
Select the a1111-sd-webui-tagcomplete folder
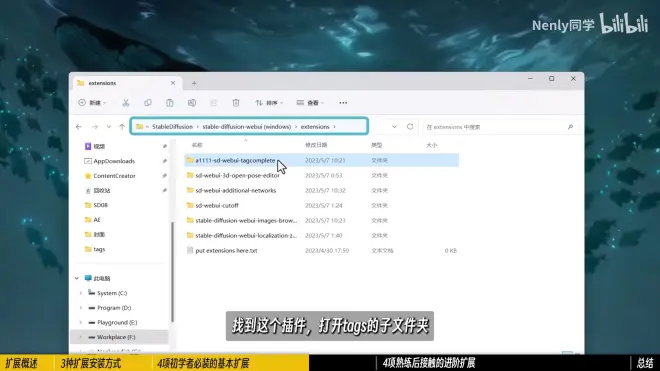click(x=322, y=160)
